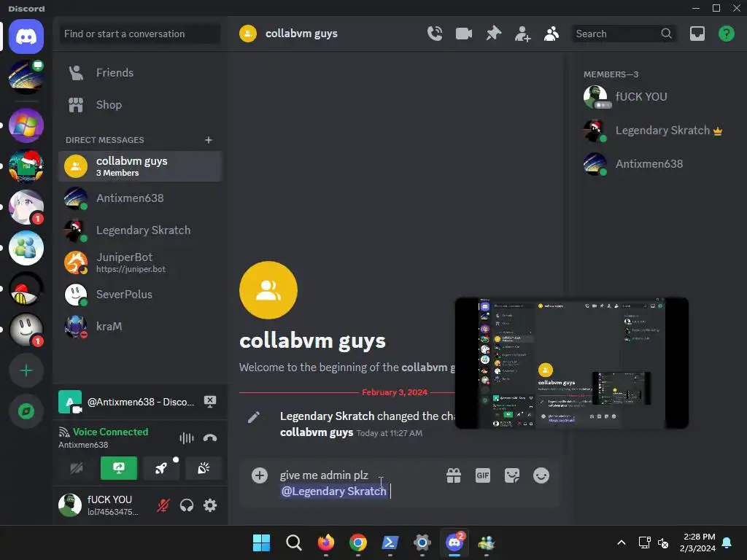Viewport: 747px width, 560px height.
Task: Open the SeverPolus direct message
Action: pos(140,295)
